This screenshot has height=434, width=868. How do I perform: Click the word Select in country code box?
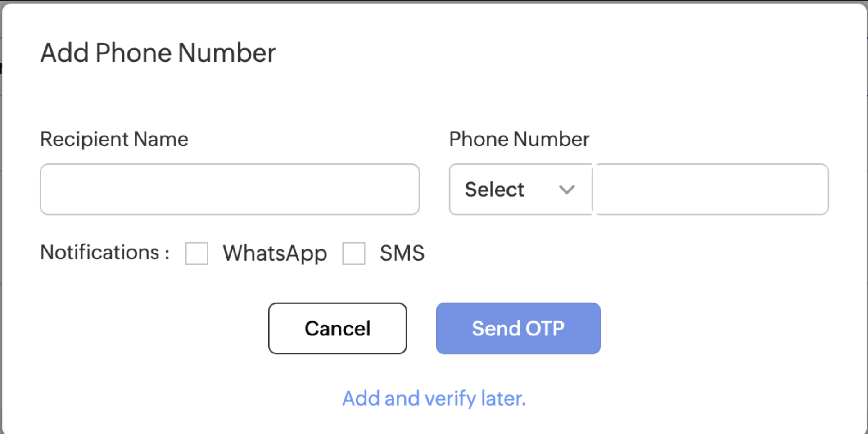(494, 190)
